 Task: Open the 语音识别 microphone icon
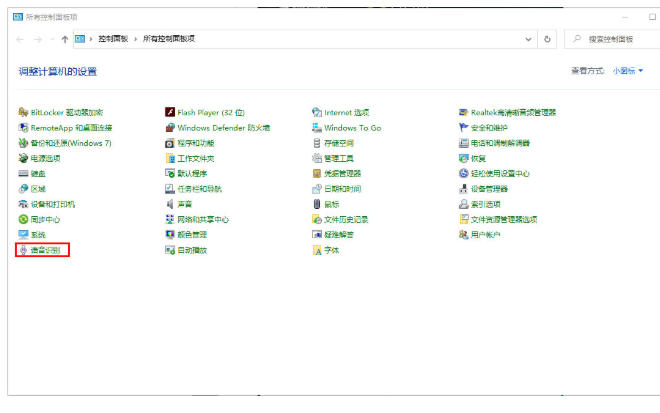pos(23,250)
